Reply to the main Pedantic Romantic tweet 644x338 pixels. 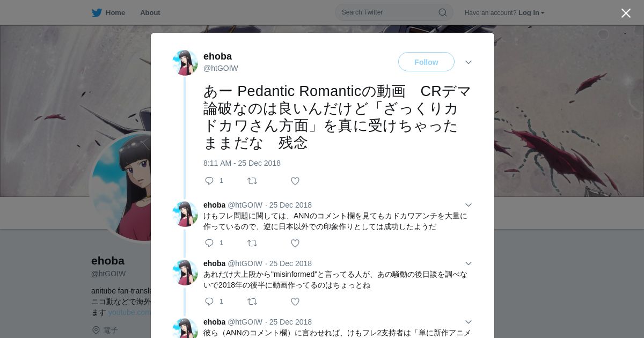pos(209,181)
